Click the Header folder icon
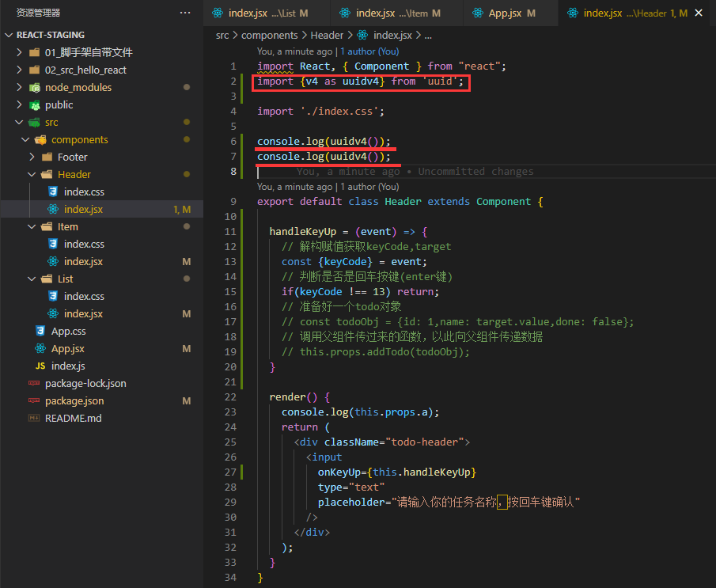The width and height of the screenshot is (716, 588). pos(47,175)
